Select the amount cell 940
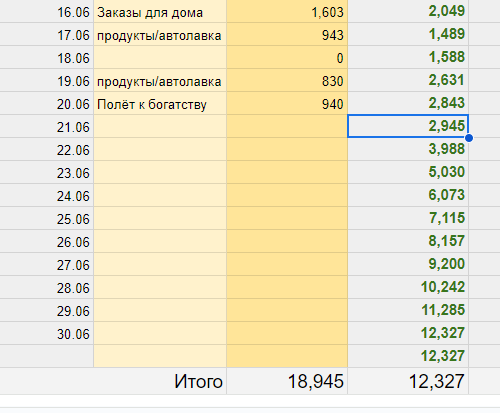 [287, 103]
